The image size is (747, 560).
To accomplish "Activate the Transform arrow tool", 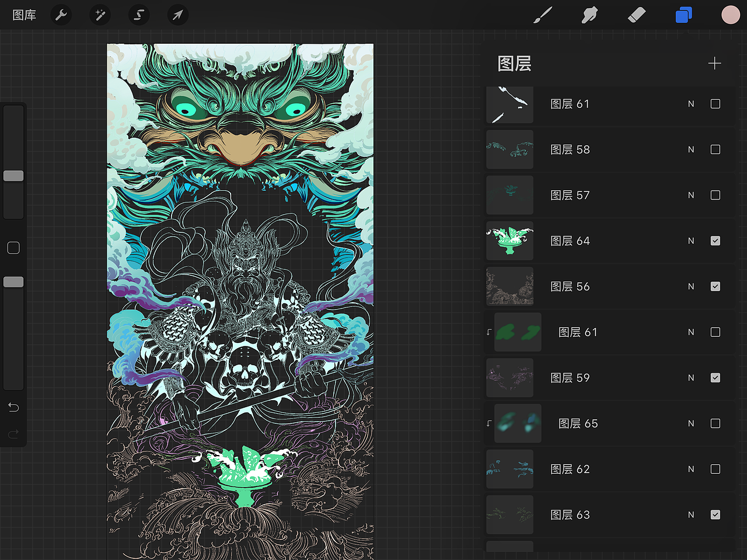I will [x=178, y=15].
